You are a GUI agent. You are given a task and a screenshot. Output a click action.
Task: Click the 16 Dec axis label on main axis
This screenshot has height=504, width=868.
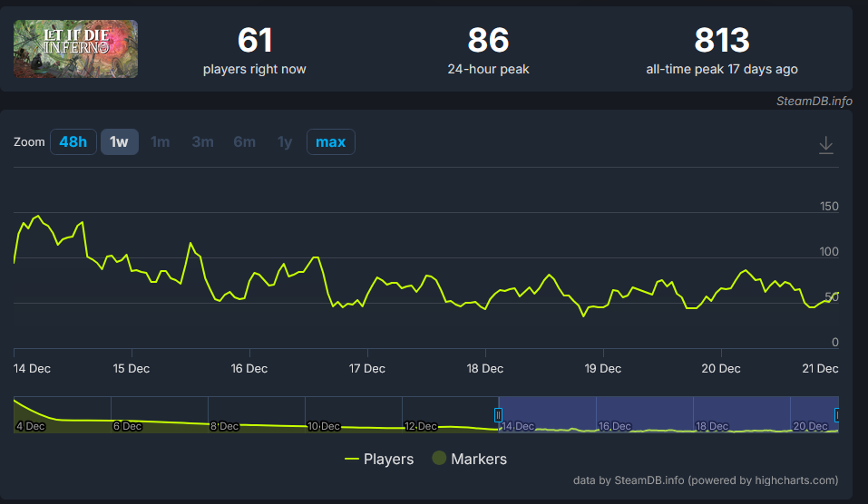pyautogui.click(x=249, y=368)
